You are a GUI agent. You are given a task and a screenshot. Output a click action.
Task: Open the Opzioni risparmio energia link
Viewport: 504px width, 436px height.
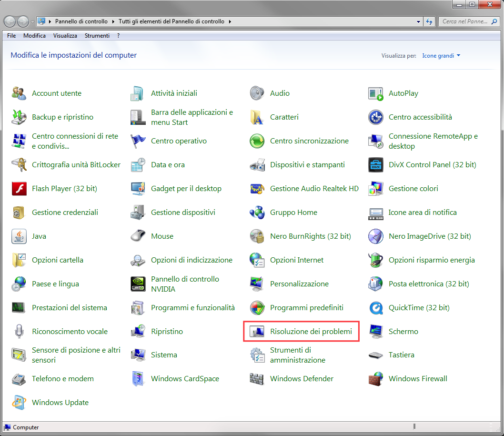pos(432,260)
